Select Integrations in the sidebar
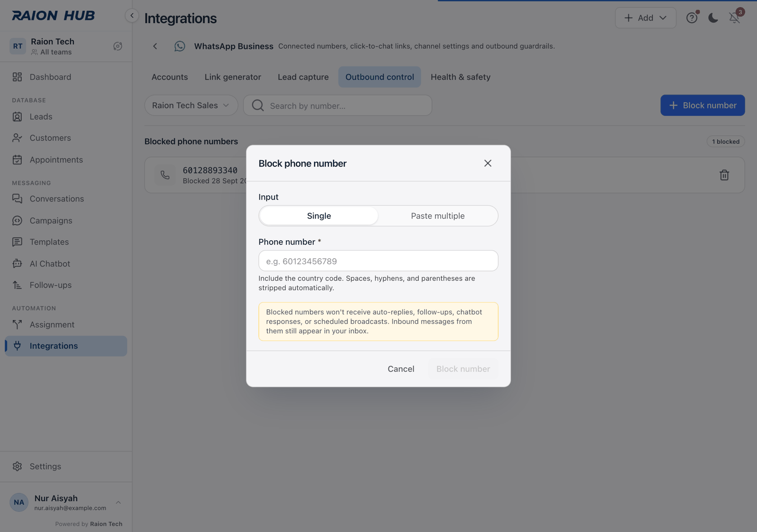Screen dimensions: 757x532 tap(66, 346)
